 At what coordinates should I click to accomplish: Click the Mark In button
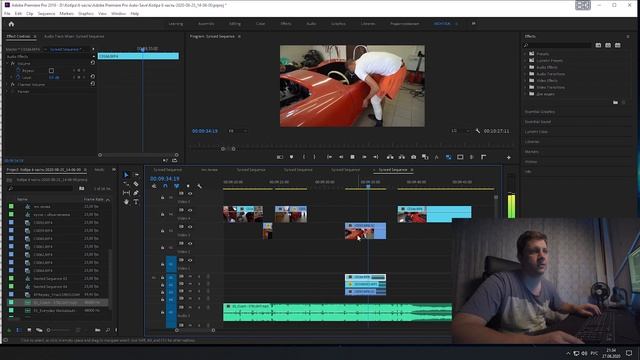(x=304, y=157)
